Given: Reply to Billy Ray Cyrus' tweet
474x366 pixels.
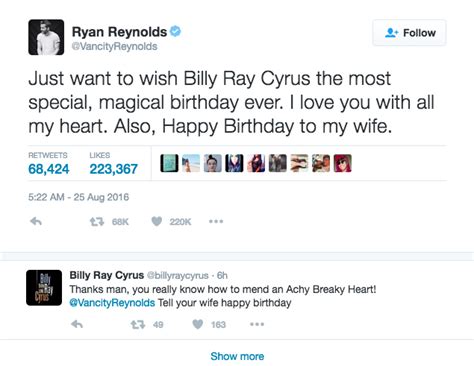Looking at the screenshot, I should click(x=77, y=324).
